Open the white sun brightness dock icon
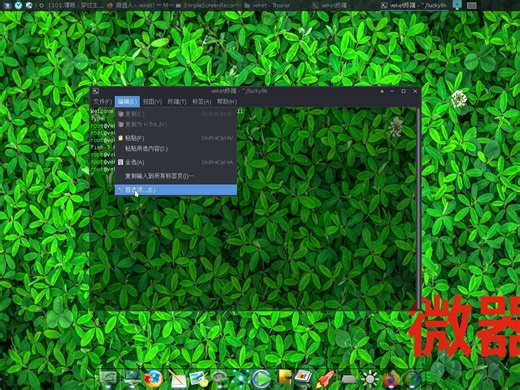Screen dimensions: 520x390 tap(370, 379)
